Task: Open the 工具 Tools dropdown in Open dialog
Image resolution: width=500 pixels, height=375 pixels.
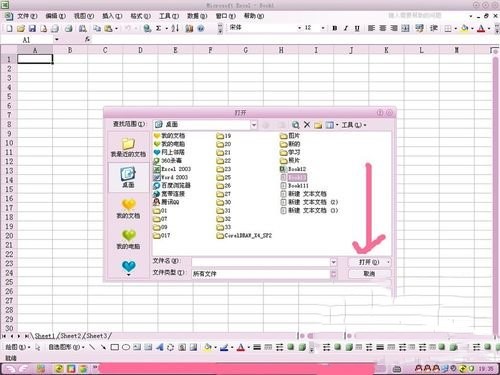Action: point(354,125)
